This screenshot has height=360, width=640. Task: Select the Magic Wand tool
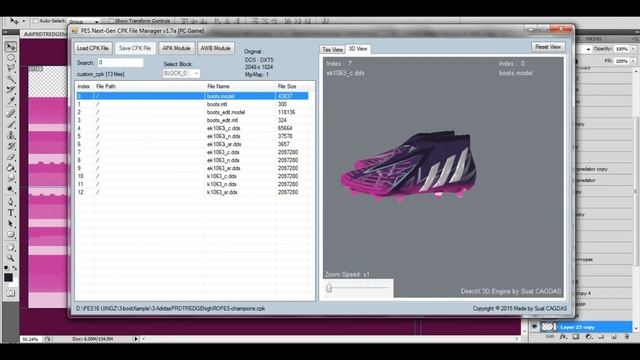point(11,79)
